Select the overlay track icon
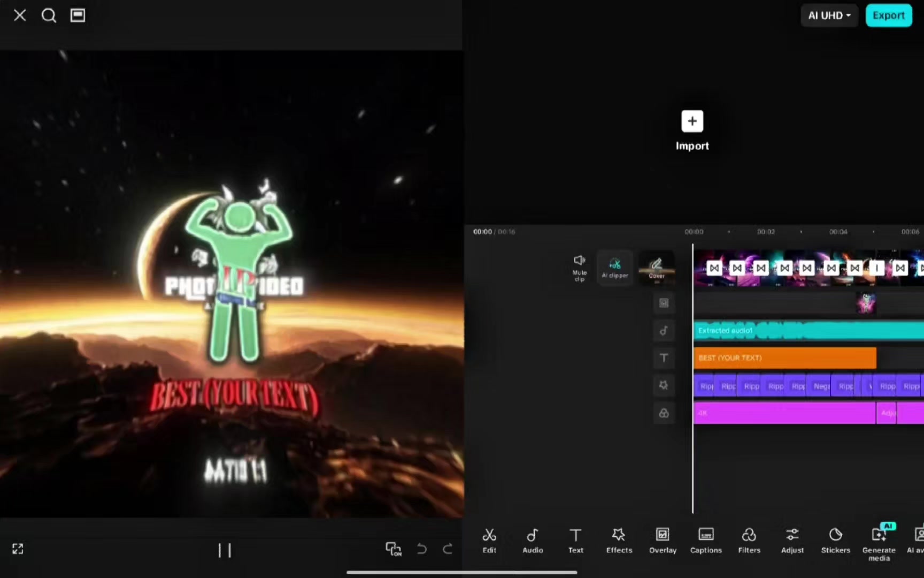The width and height of the screenshot is (924, 578). click(664, 303)
